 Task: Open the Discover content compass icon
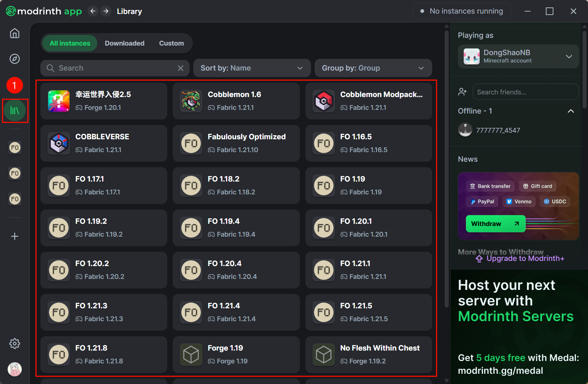15,59
